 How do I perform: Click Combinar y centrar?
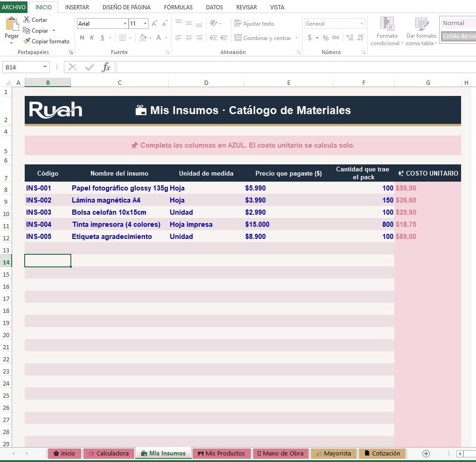pos(263,38)
